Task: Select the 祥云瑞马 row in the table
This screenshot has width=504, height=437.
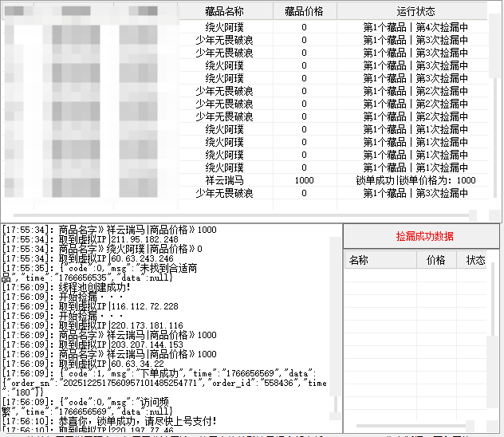Action: (x=224, y=180)
